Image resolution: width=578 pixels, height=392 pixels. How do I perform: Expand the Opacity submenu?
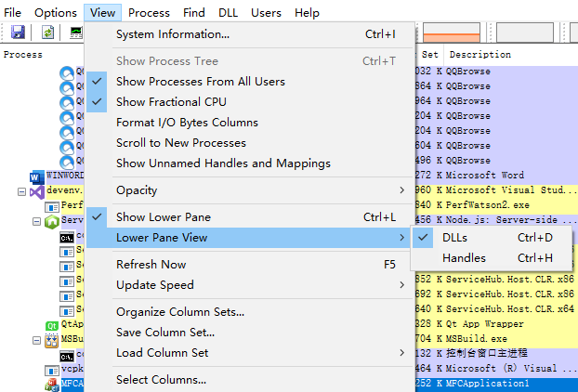click(x=249, y=190)
